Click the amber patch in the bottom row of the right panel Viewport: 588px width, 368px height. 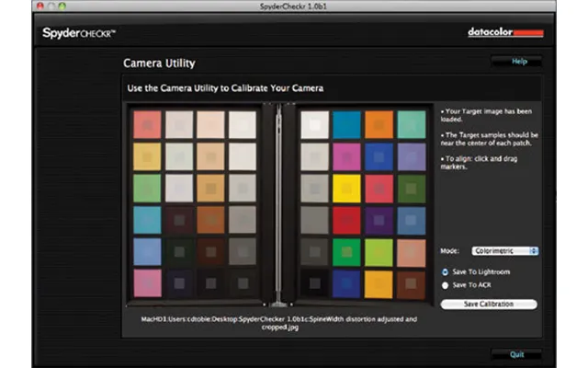tap(379, 284)
